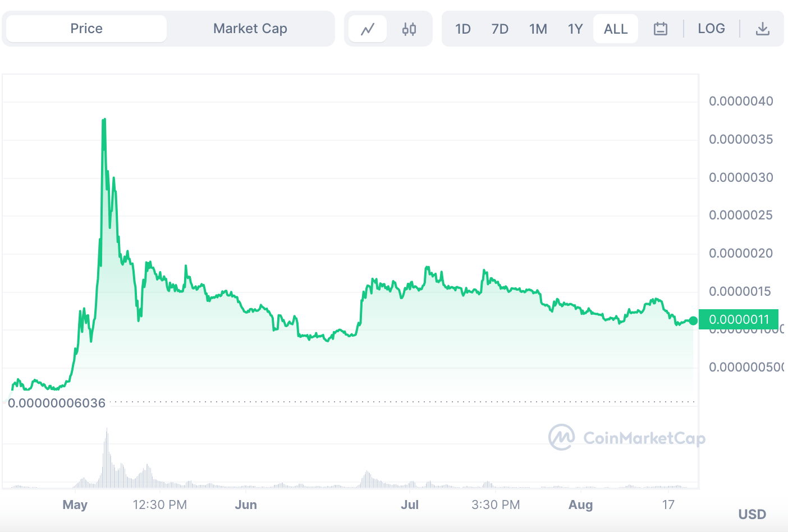The image size is (788, 532).
Task: Click the Jun label on time axis
Action: 246,505
